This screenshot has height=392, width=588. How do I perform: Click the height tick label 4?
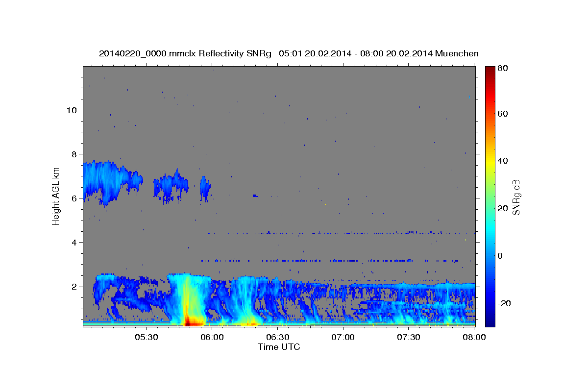pyautogui.click(x=74, y=242)
